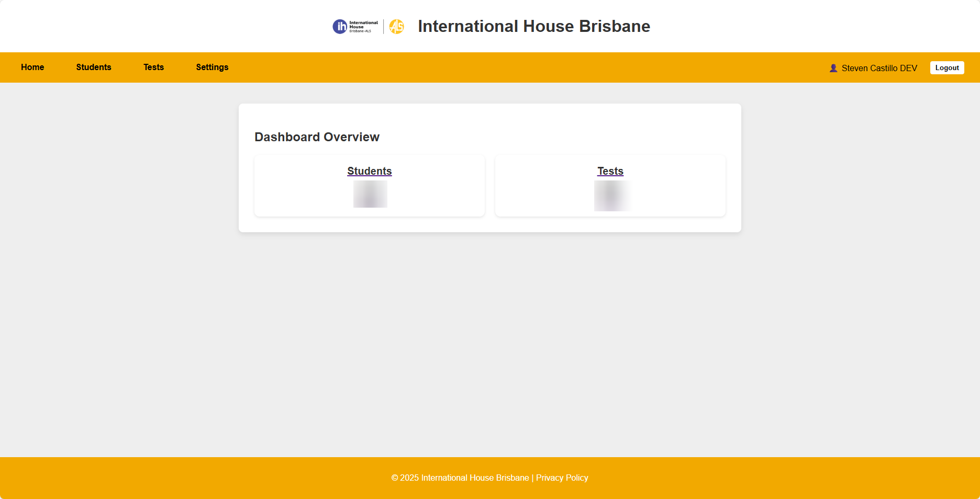
Task: Open Students in the top navigation bar
Action: pos(94,67)
